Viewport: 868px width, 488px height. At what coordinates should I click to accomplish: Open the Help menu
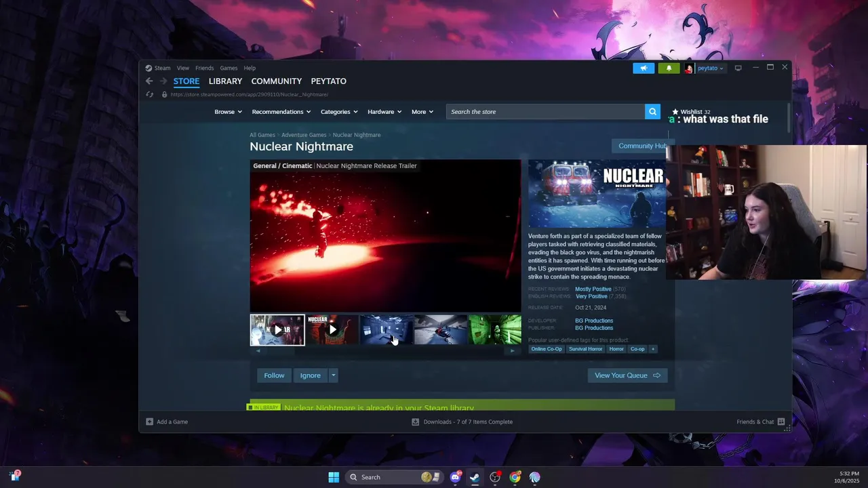(x=250, y=68)
